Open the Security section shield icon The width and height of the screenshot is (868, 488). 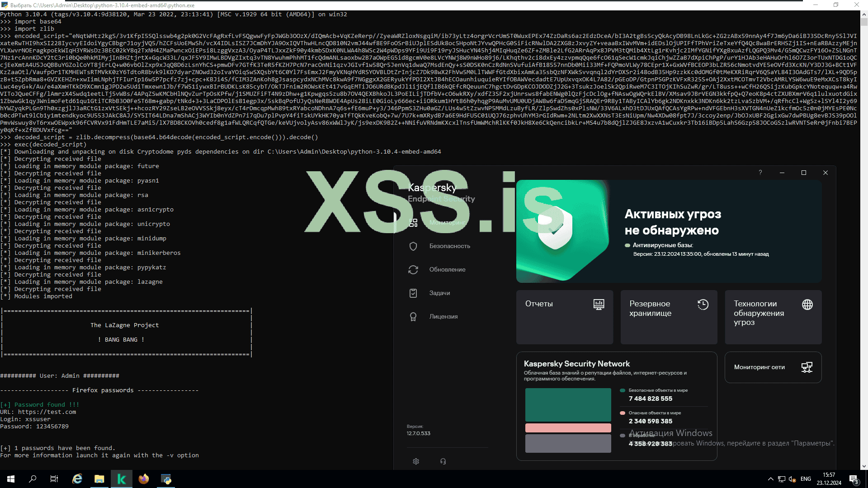pos(413,246)
